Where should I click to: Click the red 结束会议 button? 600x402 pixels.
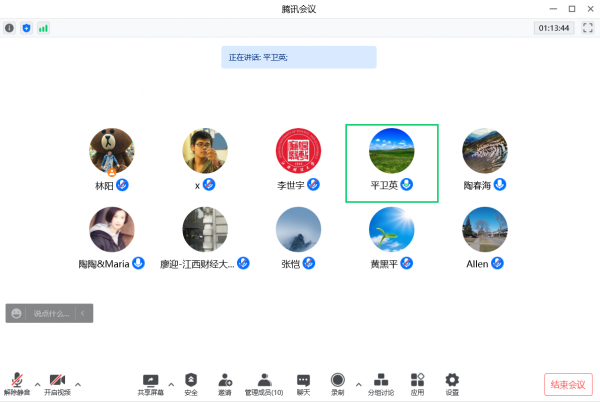click(x=568, y=384)
